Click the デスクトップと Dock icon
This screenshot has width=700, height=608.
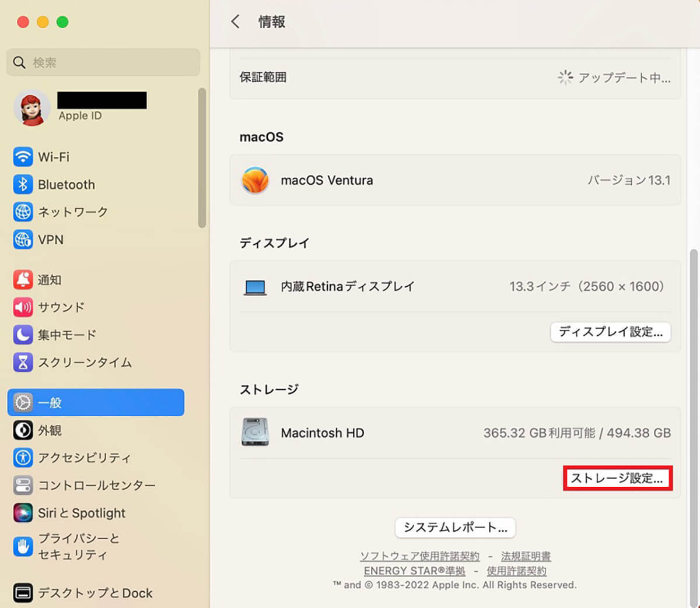point(23,593)
